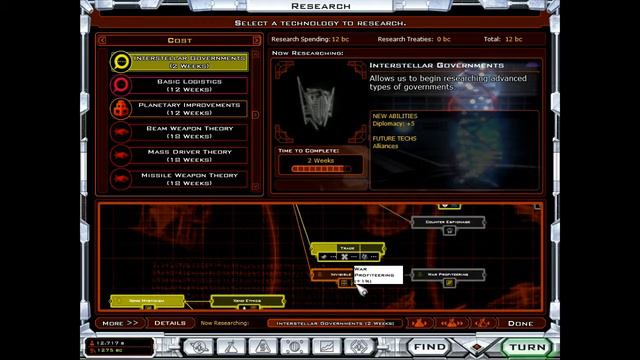The width and height of the screenshot is (640, 360).
Task: Open the circular foreign policy icon
Action: click(x=295, y=347)
